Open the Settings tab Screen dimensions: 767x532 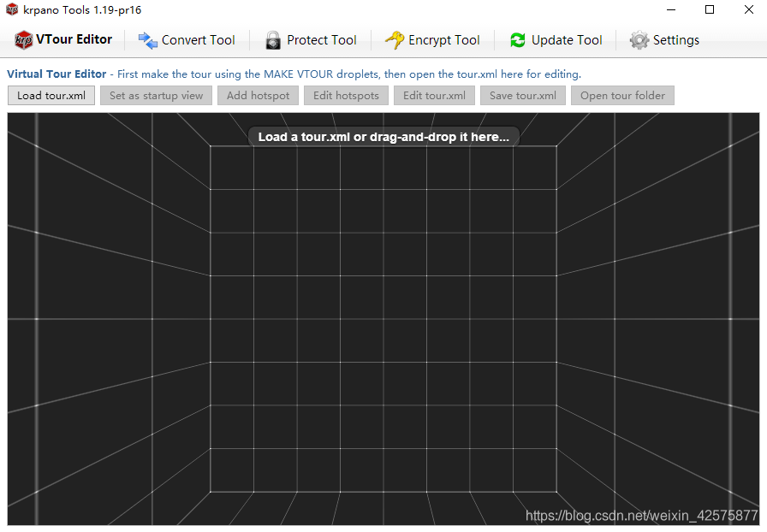664,40
